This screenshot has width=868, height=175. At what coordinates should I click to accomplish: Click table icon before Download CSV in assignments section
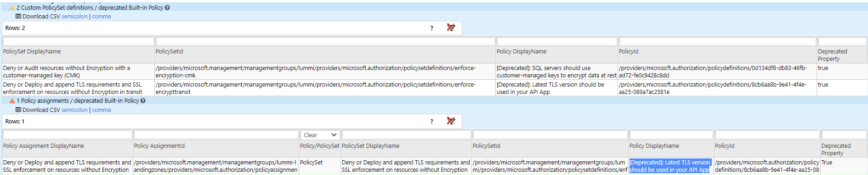[18, 110]
